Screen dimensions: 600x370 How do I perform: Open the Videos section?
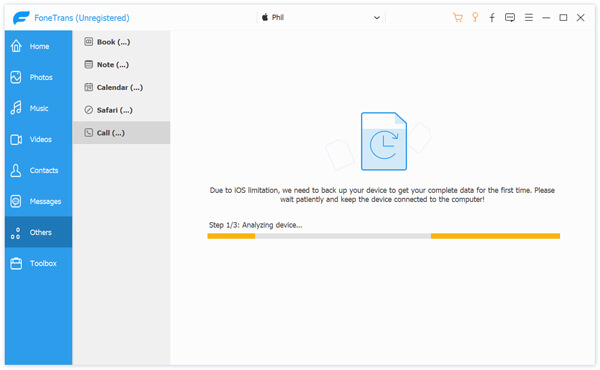[x=38, y=139]
